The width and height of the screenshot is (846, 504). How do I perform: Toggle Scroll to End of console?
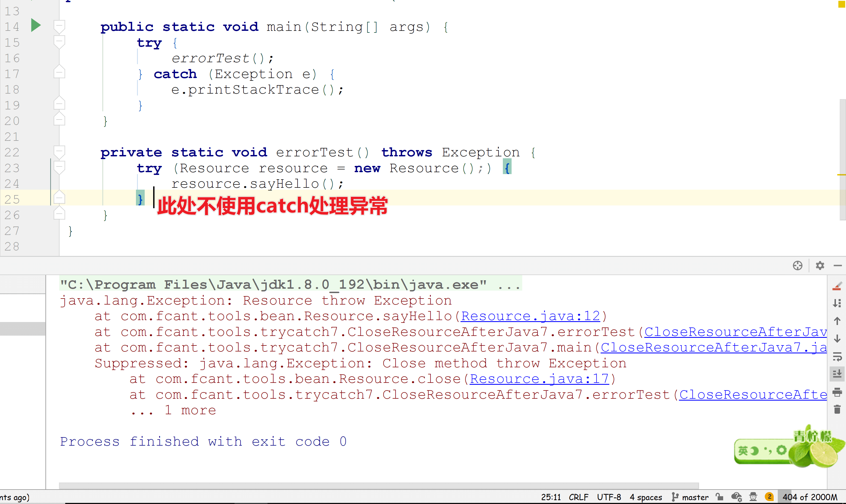837,374
